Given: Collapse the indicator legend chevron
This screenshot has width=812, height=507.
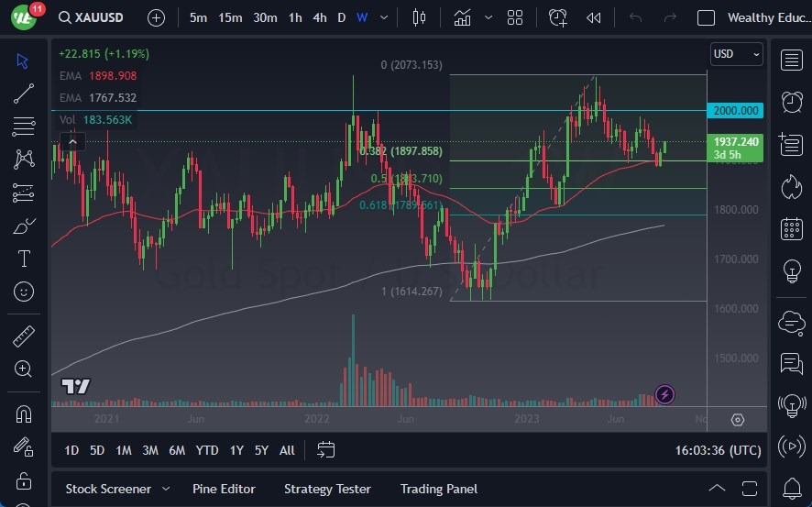Looking at the screenshot, I should click(73, 141).
